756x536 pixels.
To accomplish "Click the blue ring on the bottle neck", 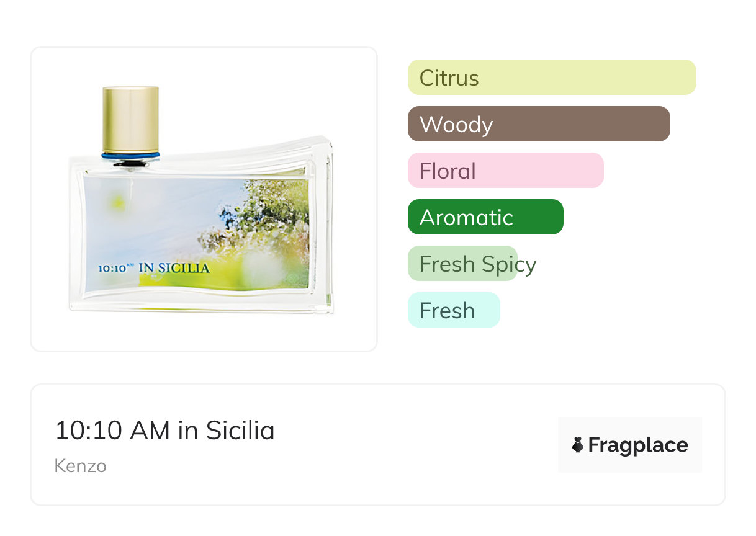I will (x=130, y=155).
